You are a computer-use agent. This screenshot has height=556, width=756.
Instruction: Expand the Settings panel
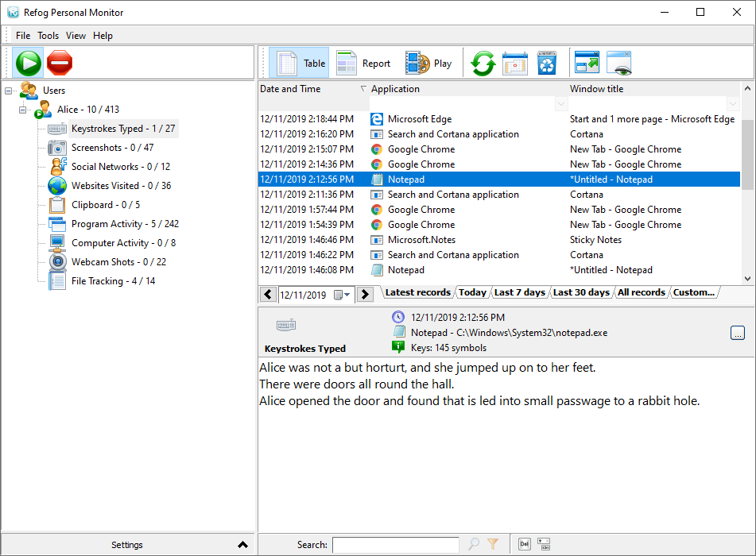point(127,545)
